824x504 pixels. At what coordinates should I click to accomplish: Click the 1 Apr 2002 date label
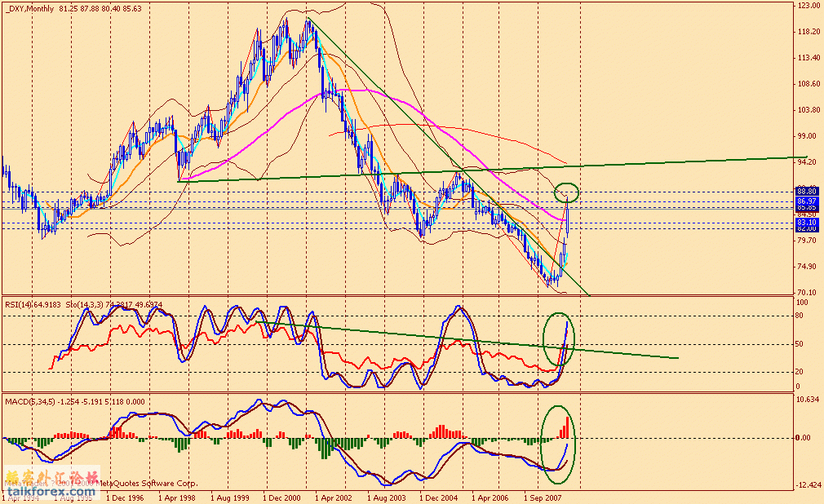point(334,497)
